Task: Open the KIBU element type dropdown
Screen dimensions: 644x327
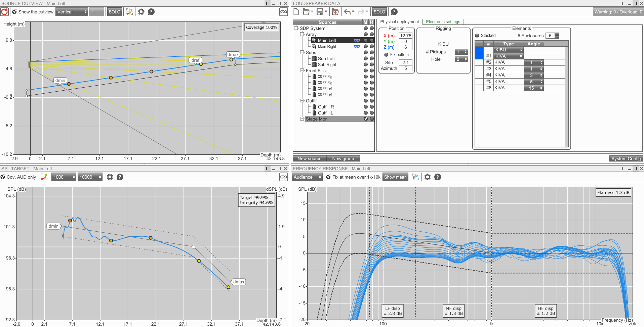Action: 509,50
